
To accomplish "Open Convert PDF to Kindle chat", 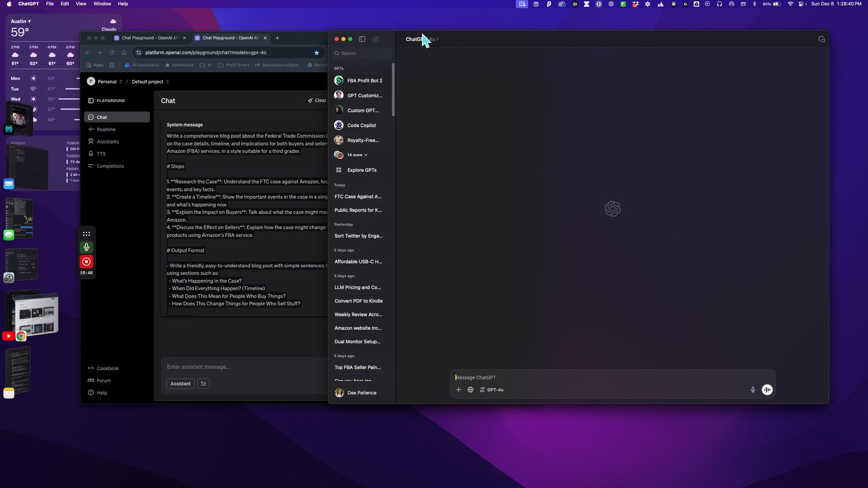I will point(359,301).
